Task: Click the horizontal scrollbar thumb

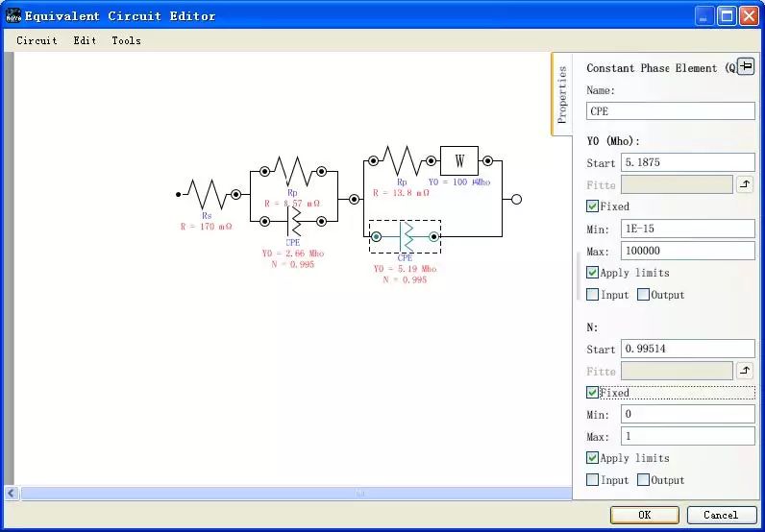Action: pyautogui.click(x=297, y=493)
